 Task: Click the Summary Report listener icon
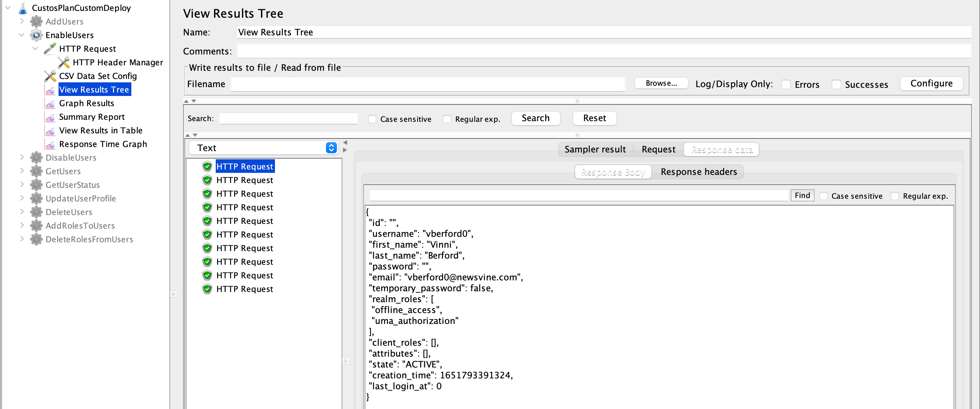point(50,117)
